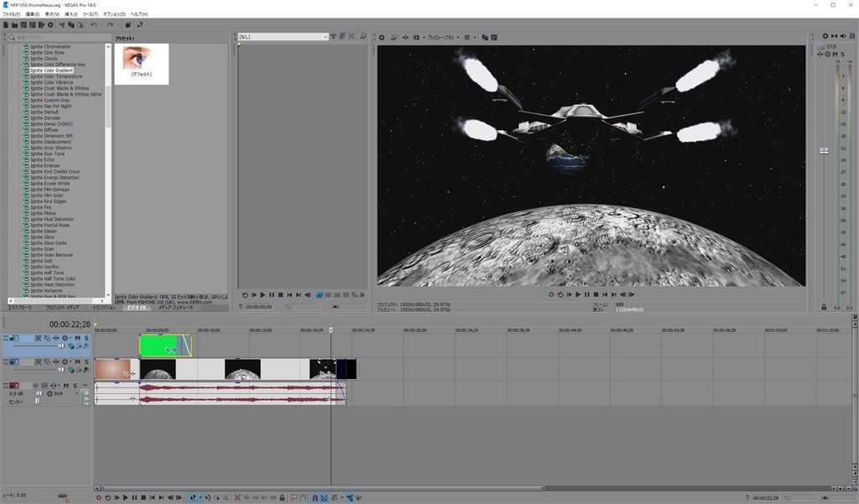Image resolution: width=859 pixels, height=504 pixels.
Task: Toggle Mute on video track 1
Action: (x=77, y=338)
